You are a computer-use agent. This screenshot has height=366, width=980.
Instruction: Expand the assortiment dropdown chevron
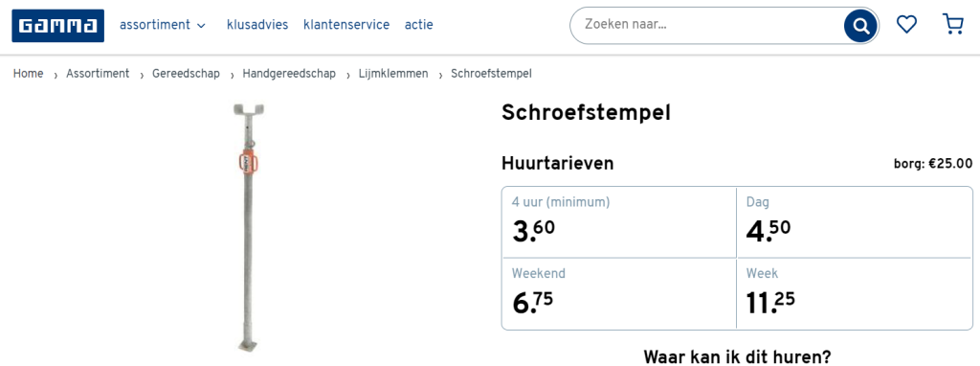coord(201,26)
